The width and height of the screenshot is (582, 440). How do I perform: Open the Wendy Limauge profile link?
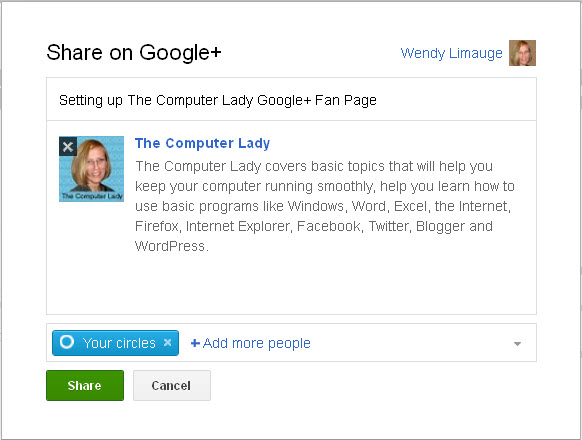pos(451,53)
